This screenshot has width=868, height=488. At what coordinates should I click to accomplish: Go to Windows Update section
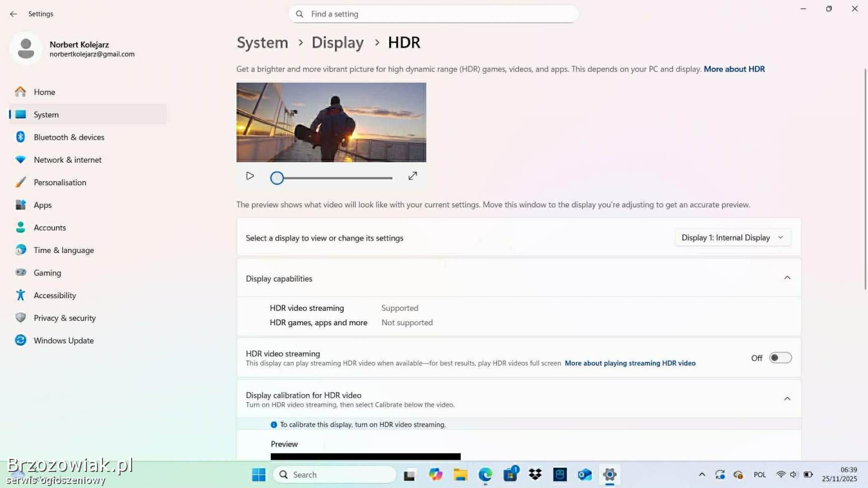(63, 340)
